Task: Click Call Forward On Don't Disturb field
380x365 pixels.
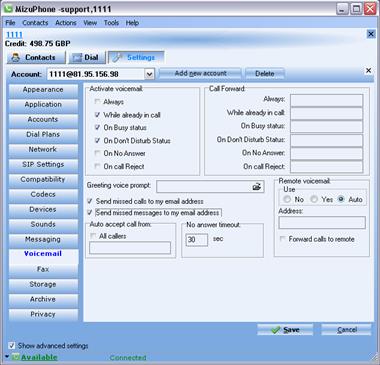Action: click(x=327, y=140)
